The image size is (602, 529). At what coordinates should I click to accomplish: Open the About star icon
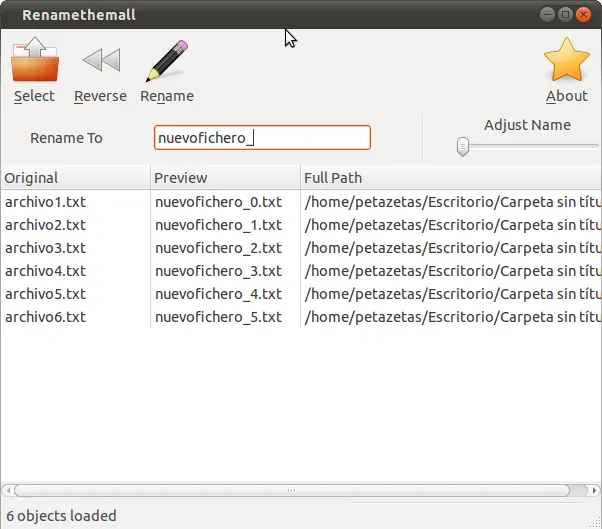567,60
